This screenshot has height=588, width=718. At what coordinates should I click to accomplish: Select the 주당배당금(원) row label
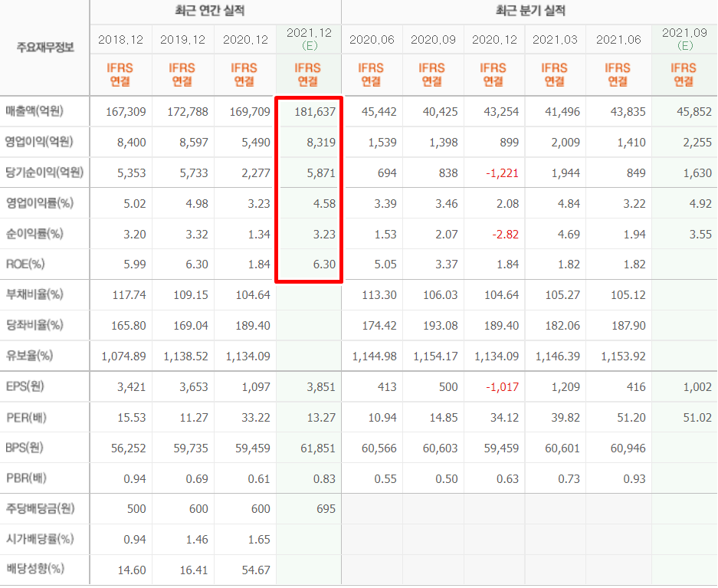pos(40,508)
